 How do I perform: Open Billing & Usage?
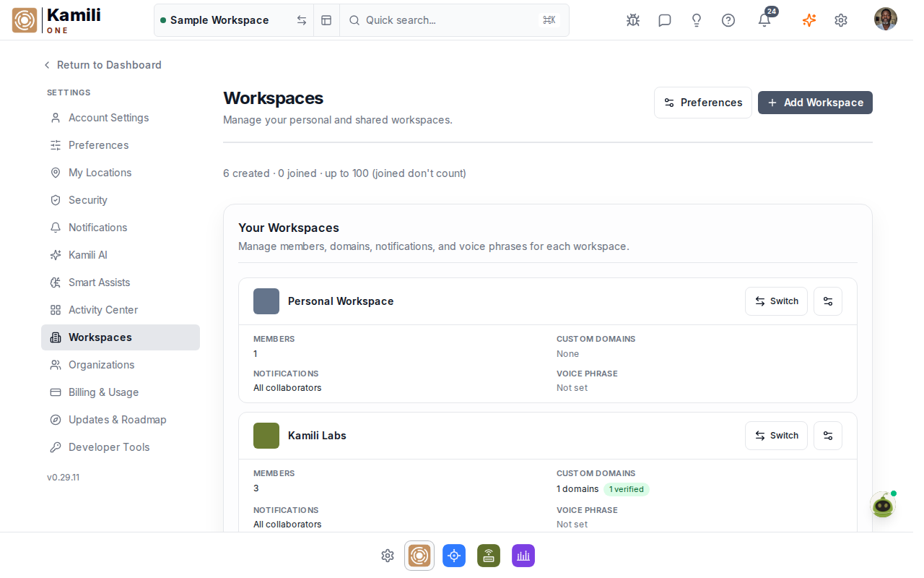121,392
